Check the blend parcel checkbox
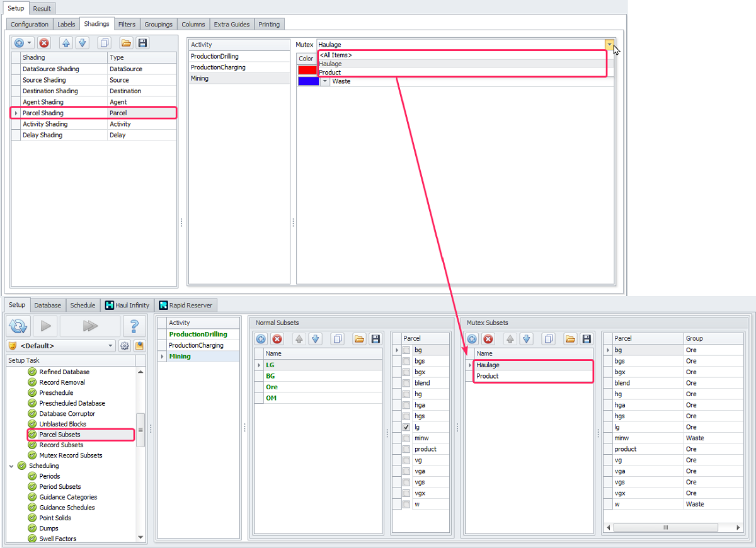This screenshot has width=756, height=548. click(x=406, y=383)
